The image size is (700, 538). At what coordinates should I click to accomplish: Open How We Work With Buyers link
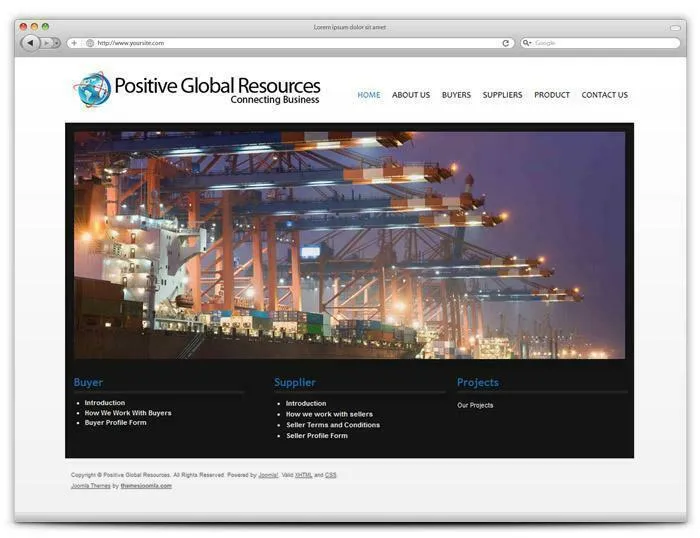(128, 413)
